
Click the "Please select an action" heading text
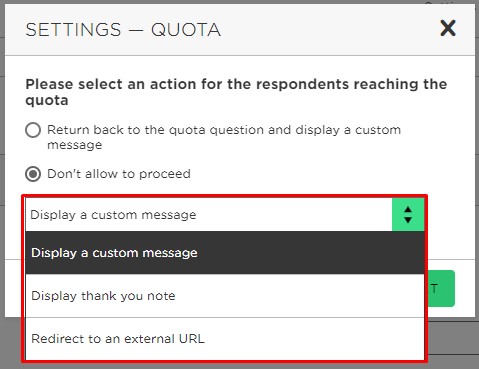pyautogui.click(x=236, y=92)
